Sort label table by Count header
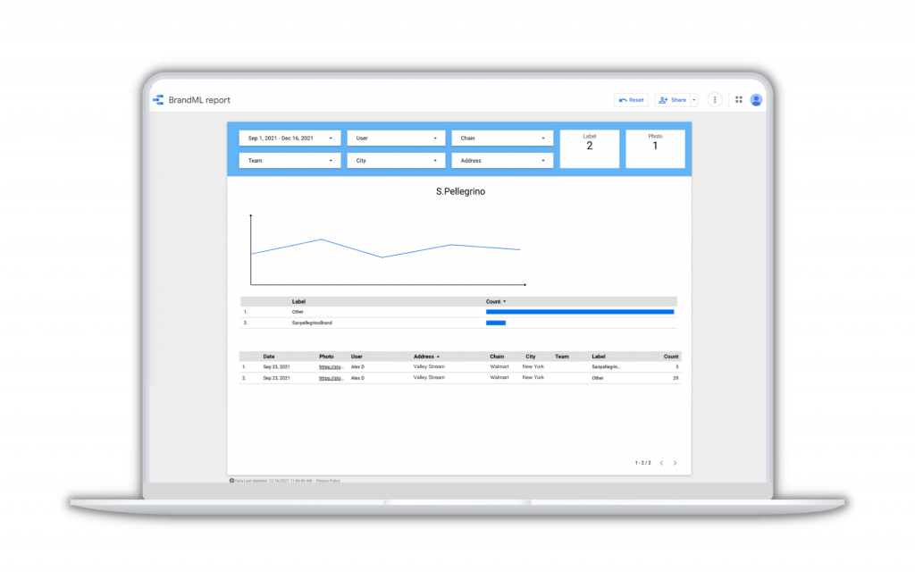 495,301
